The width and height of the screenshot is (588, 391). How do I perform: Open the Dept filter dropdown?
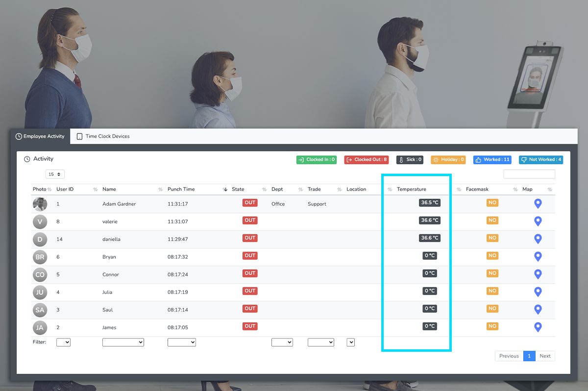[x=282, y=342]
